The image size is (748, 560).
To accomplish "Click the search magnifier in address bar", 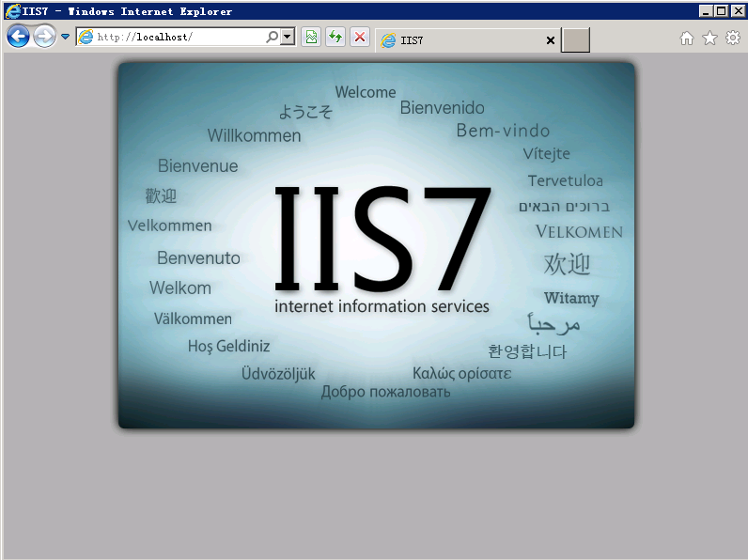I will point(272,37).
